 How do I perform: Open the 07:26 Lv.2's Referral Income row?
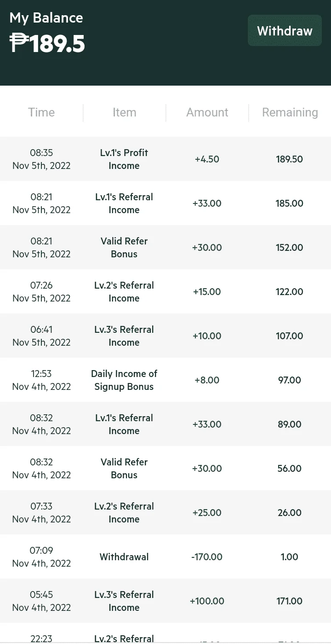coord(165,291)
